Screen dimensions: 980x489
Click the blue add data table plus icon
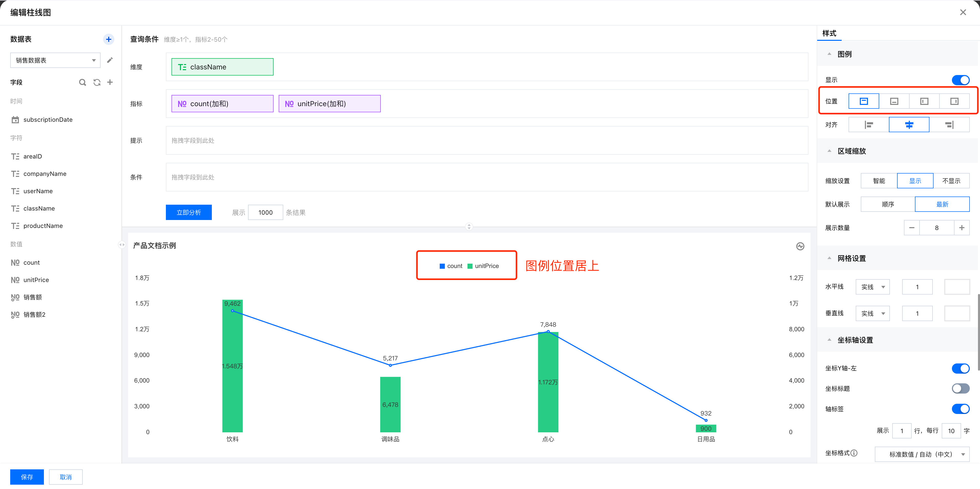point(108,39)
